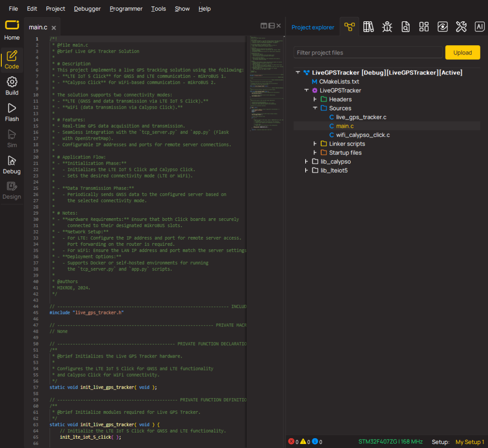The image size is (488, 448).
Task: Start the Debug sidebar tool
Action: 12,165
